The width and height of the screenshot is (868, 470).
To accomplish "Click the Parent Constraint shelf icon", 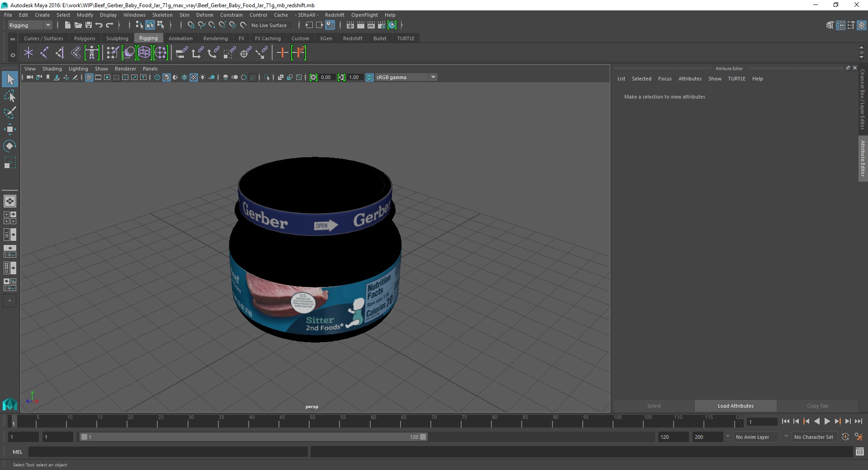I will (x=181, y=53).
